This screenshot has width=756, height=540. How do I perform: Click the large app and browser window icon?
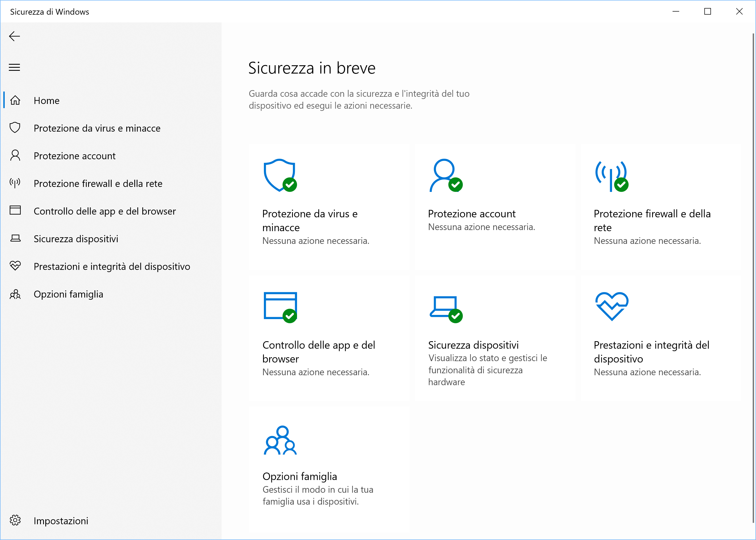pos(280,307)
